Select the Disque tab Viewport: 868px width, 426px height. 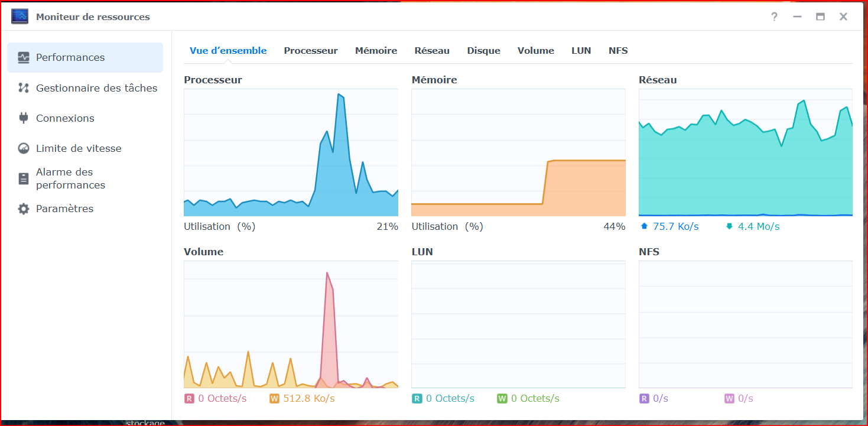(484, 51)
